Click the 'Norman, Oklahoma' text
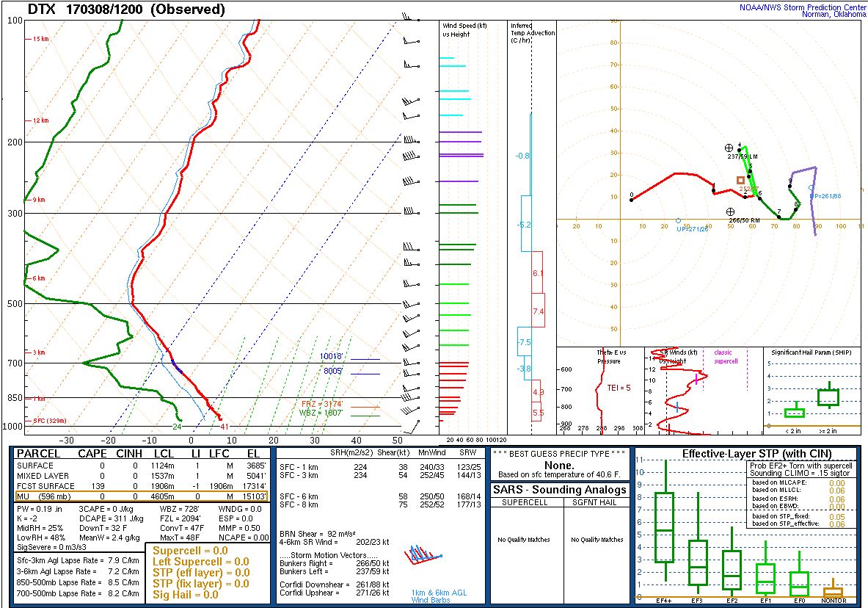 click(x=834, y=15)
